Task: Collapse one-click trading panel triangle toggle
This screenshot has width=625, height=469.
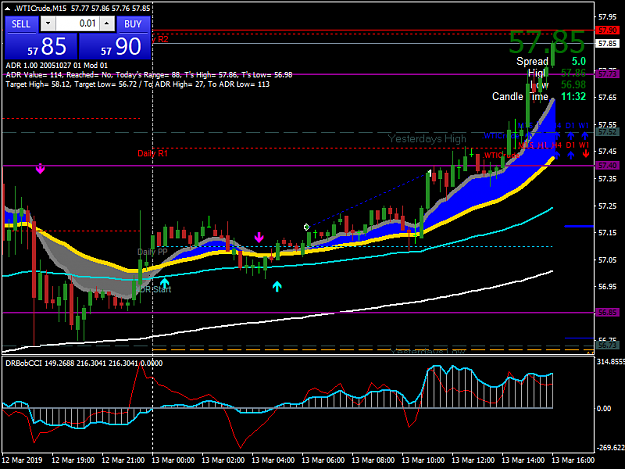Action: 8,8
